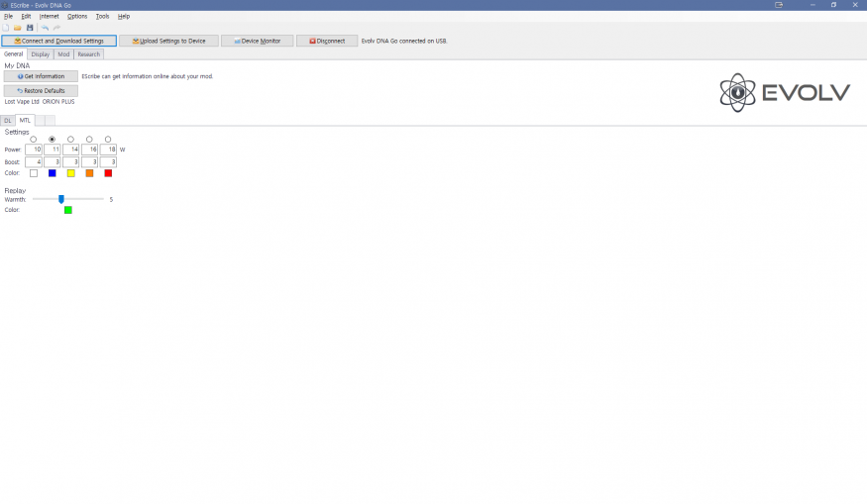Image resolution: width=867 pixels, height=504 pixels.
Task: Click the green Replay color swatch
Action: pos(67,210)
